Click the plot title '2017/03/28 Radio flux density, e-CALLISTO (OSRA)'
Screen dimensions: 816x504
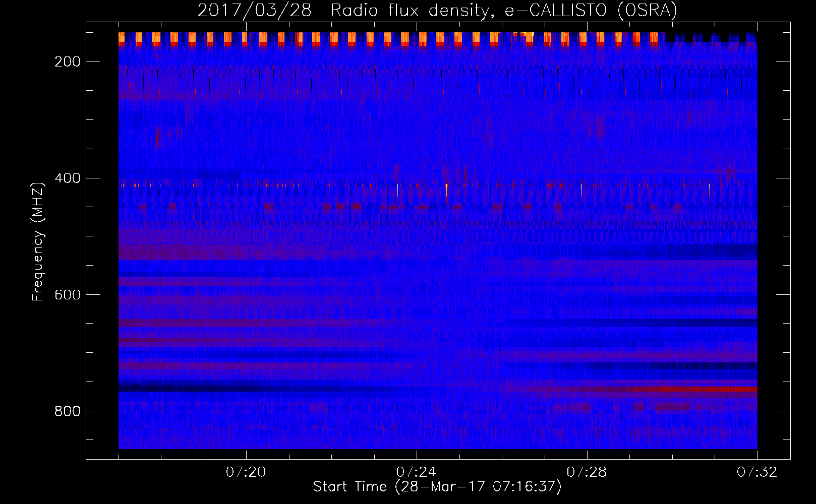click(x=437, y=10)
